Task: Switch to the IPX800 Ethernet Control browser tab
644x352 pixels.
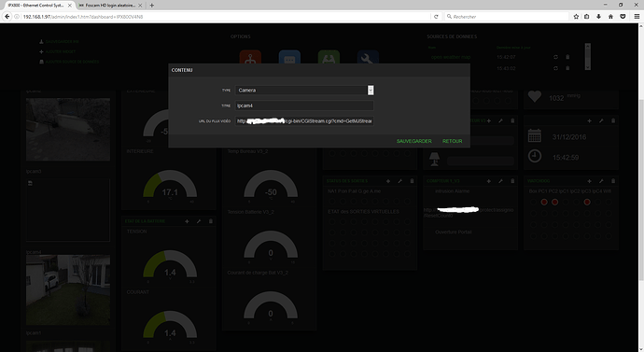Action: 35,6
